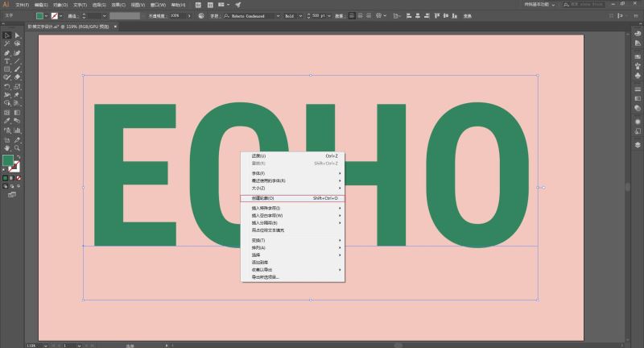Screen dimensions: 644x348
Task: Select the Scale tool
Action: click(17, 87)
